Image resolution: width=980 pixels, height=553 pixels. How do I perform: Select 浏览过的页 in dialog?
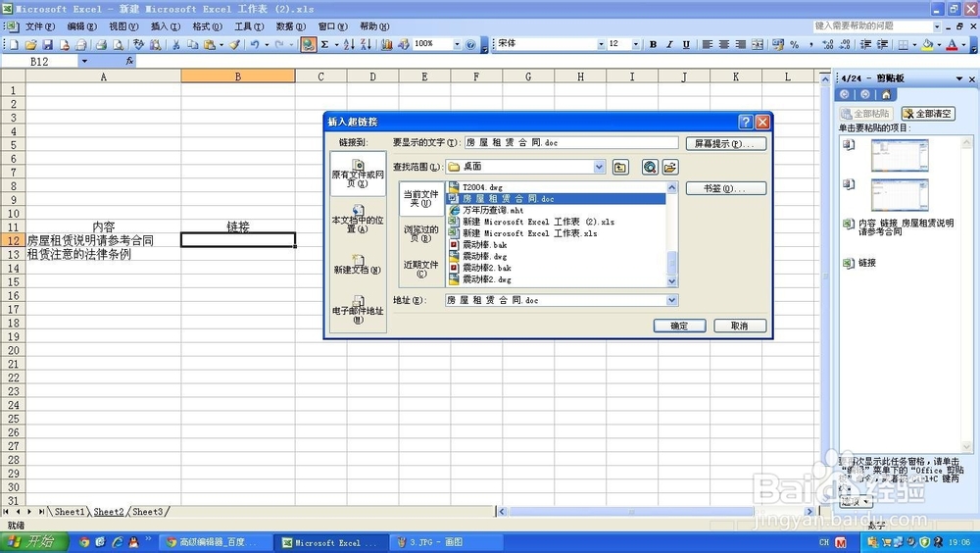point(420,232)
